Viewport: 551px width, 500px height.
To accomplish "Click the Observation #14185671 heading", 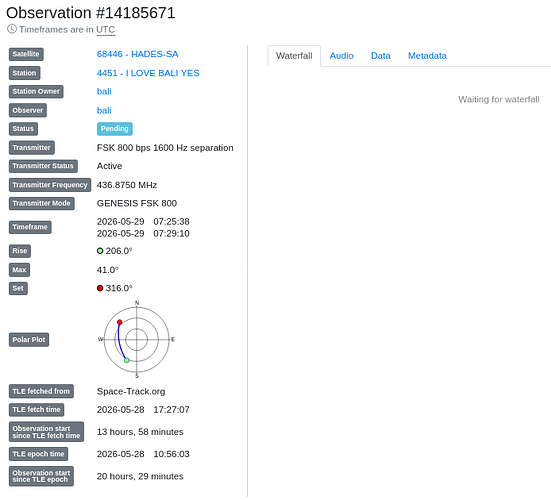I will click(91, 13).
